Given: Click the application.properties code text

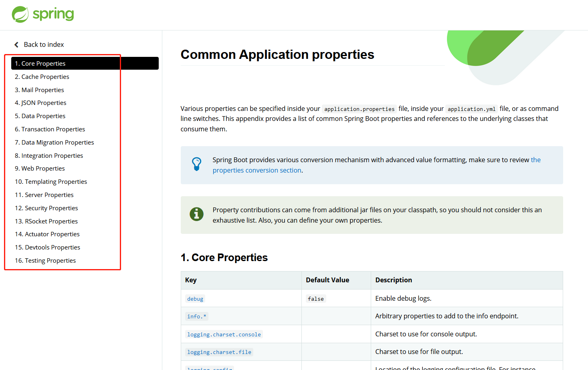Looking at the screenshot, I should [x=360, y=109].
